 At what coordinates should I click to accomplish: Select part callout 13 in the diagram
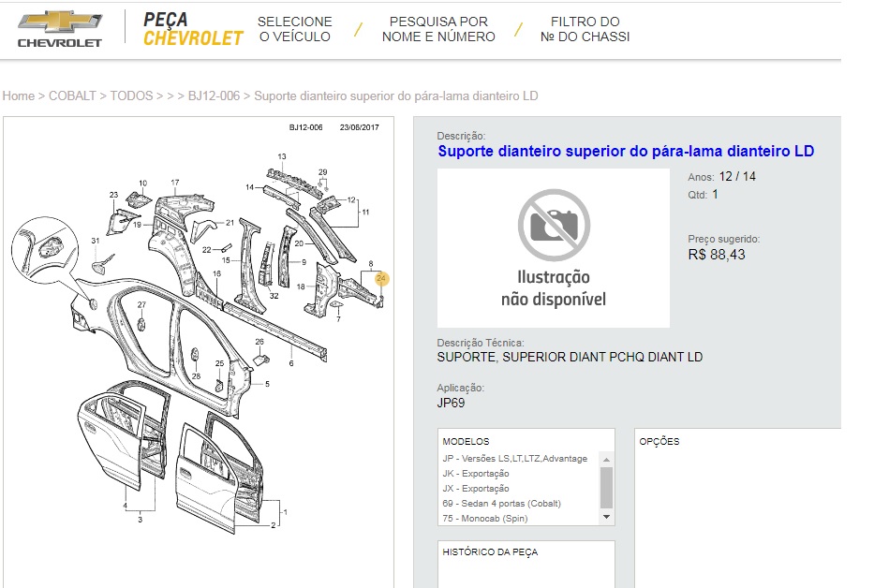point(281,155)
